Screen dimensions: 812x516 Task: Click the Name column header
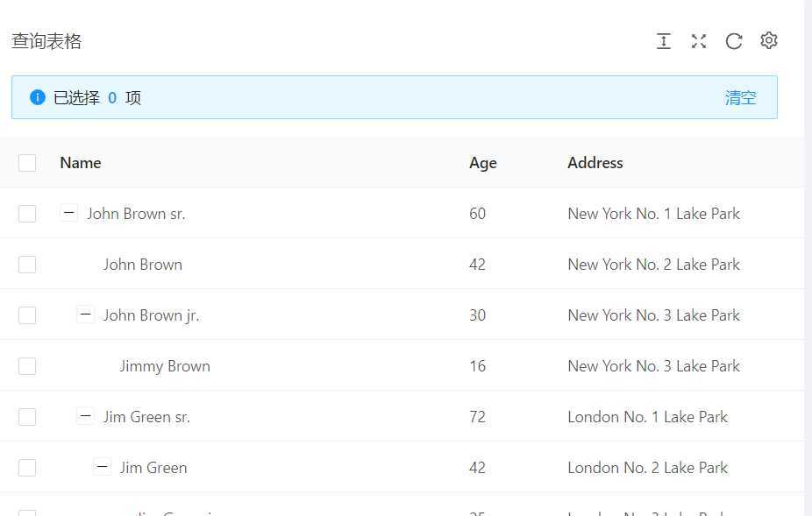(x=81, y=163)
